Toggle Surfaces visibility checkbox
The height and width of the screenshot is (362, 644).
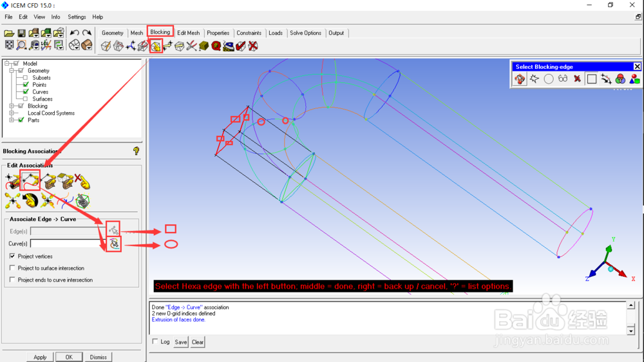[x=26, y=99]
